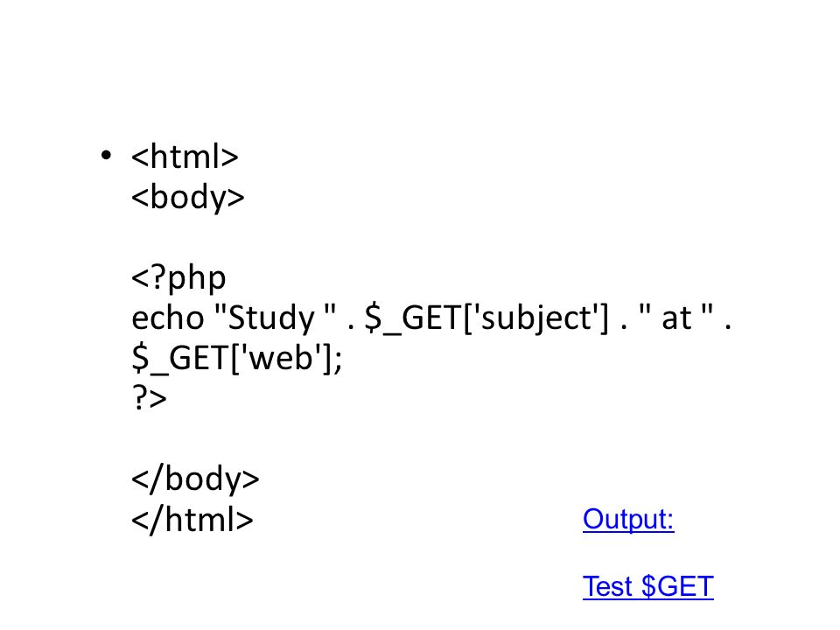Place cursor on the <?php opening tag
Screen dimensions: 840x630
click(x=178, y=278)
